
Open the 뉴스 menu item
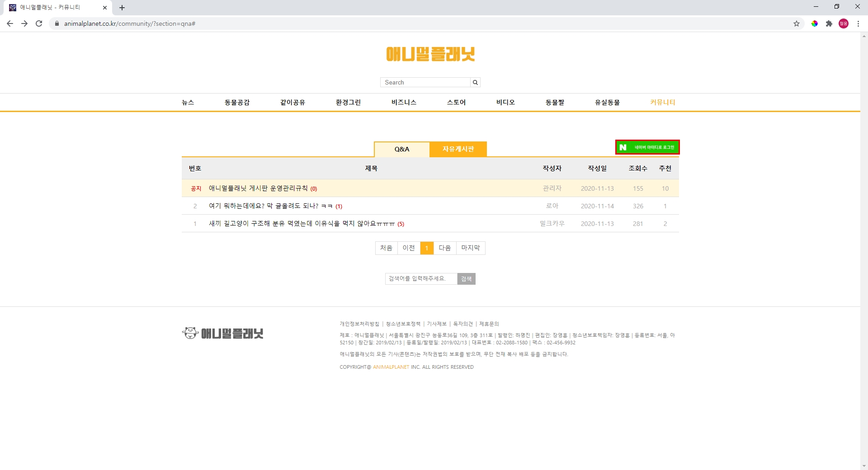click(x=188, y=103)
